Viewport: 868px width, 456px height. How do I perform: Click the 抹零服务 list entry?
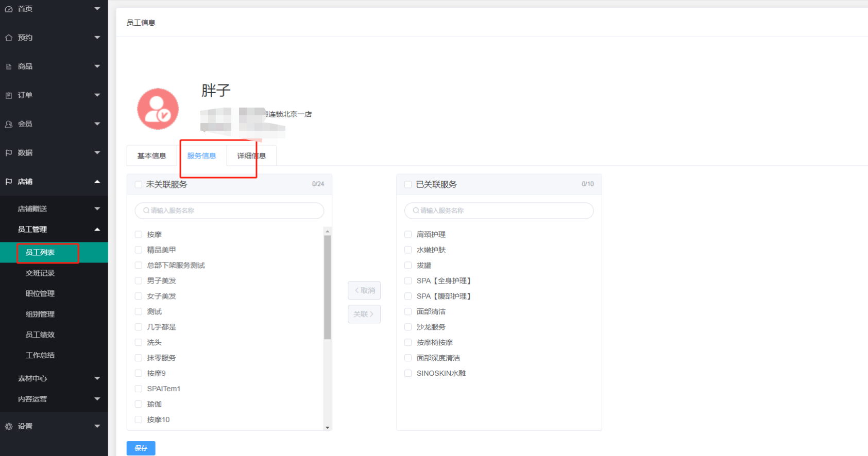[161, 358]
